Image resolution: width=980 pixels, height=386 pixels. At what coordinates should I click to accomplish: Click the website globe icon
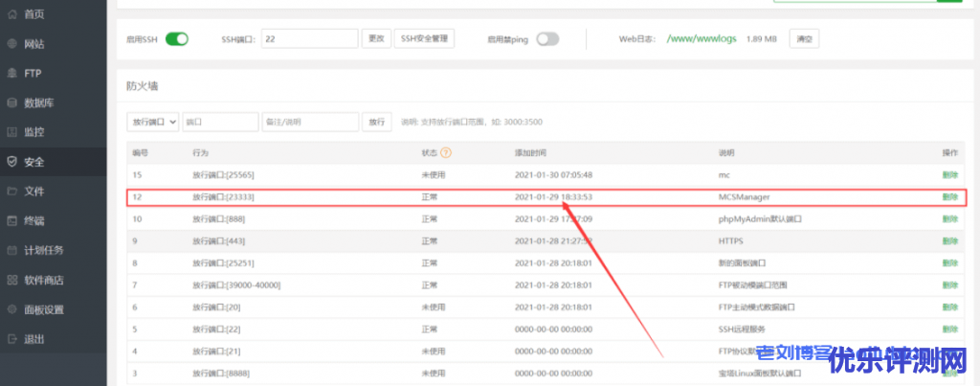tap(12, 44)
